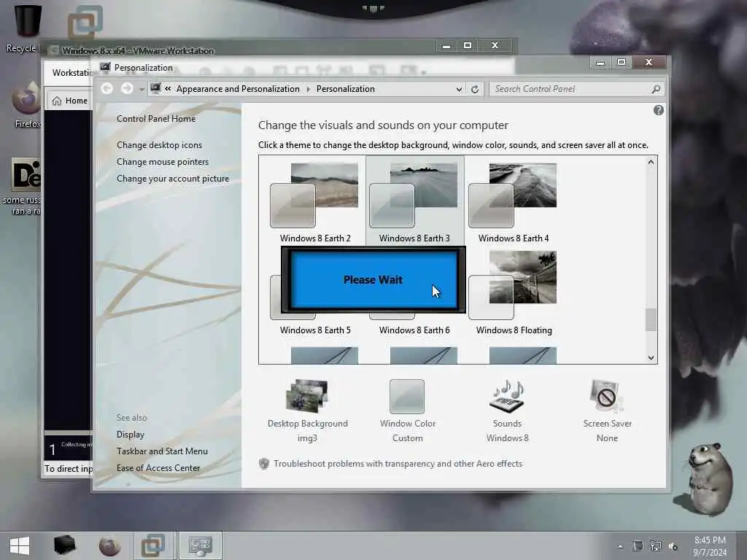This screenshot has height=560, width=747.
Task: Open Taskbar and Start Menu link
Action: (162, 451)
